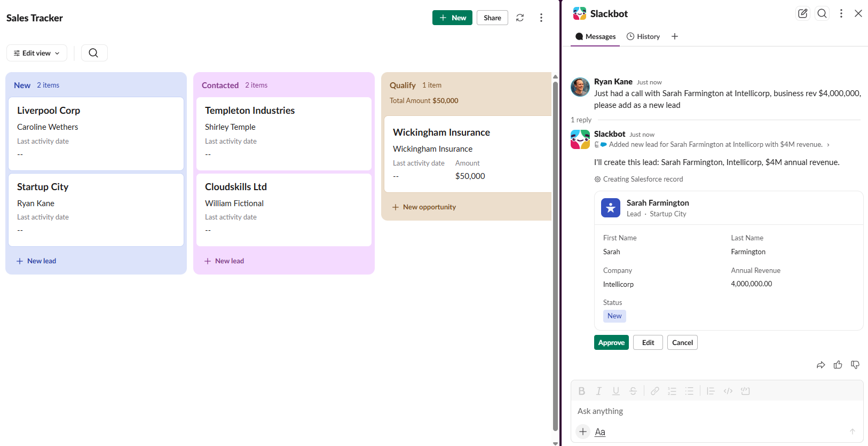Viewport: 868px width, 446px height.
Task: Switch to the History tab
Action: [x=643, y=36]
